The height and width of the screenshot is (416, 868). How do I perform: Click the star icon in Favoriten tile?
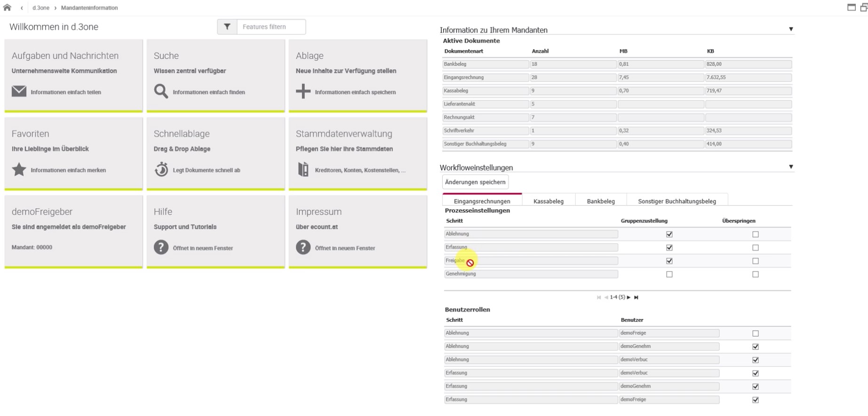coord(19,169)
